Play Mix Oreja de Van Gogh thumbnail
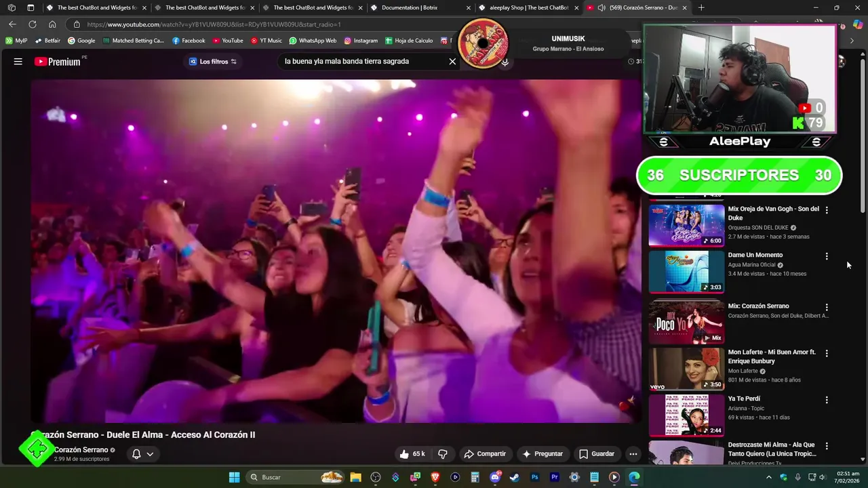 point(686,225)
